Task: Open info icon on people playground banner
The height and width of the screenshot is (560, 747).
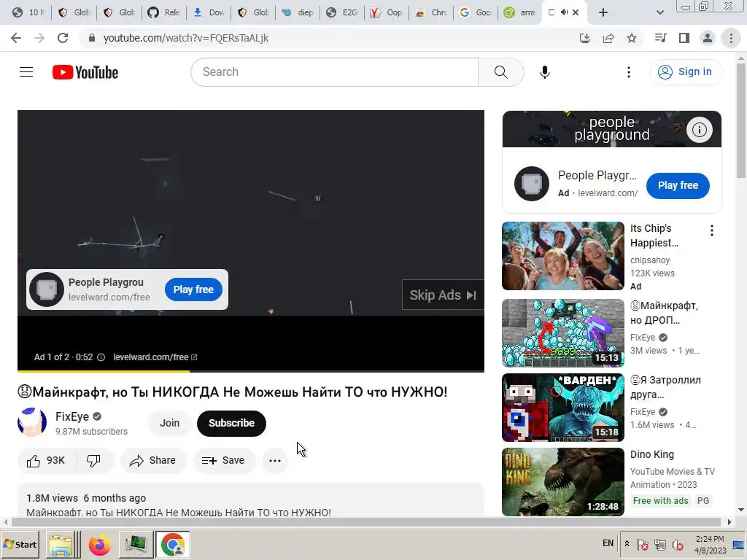Action: point(700,130)
